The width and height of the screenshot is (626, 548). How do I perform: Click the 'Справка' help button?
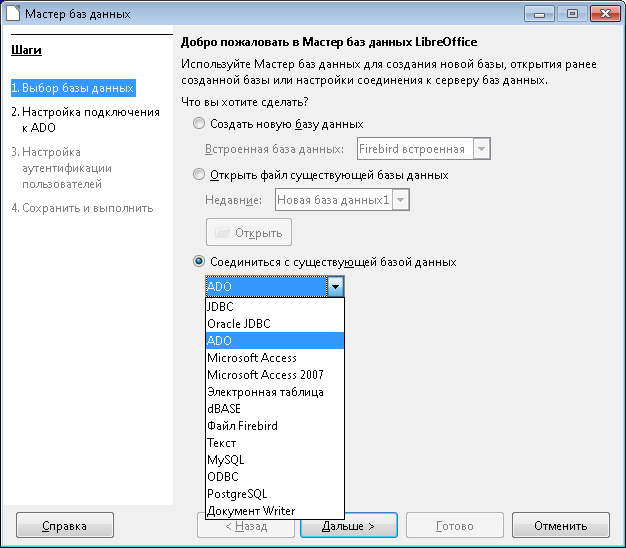(x=65, y=526)
